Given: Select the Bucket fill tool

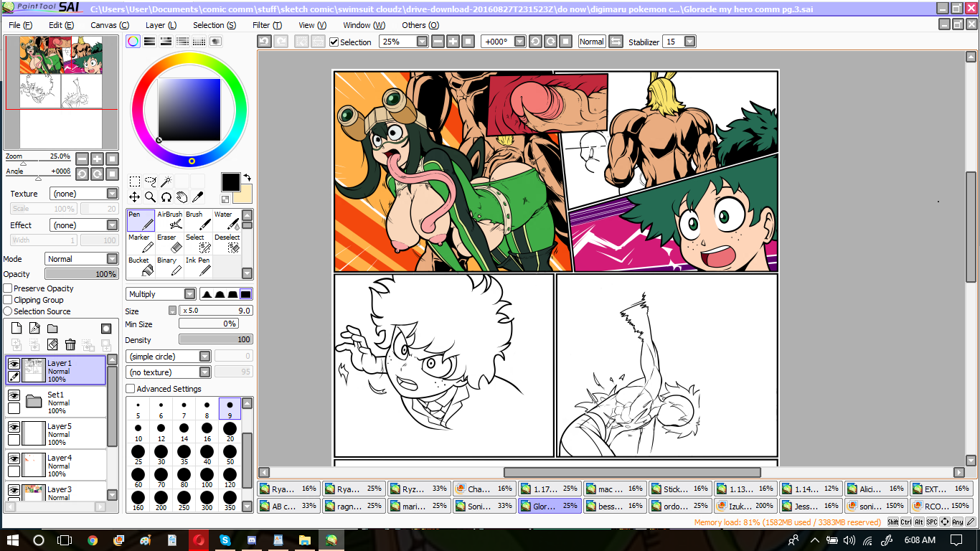Looking at the screenshot, I should [x=141, y=266].
